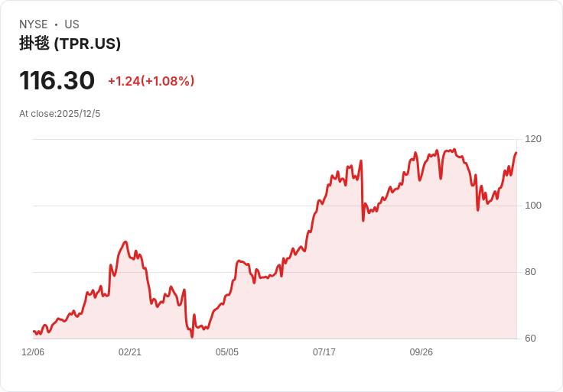Open the 挂毯 (TPR.US) stock title
Viewport: 563px width, 392px height.
coord(70,44)
